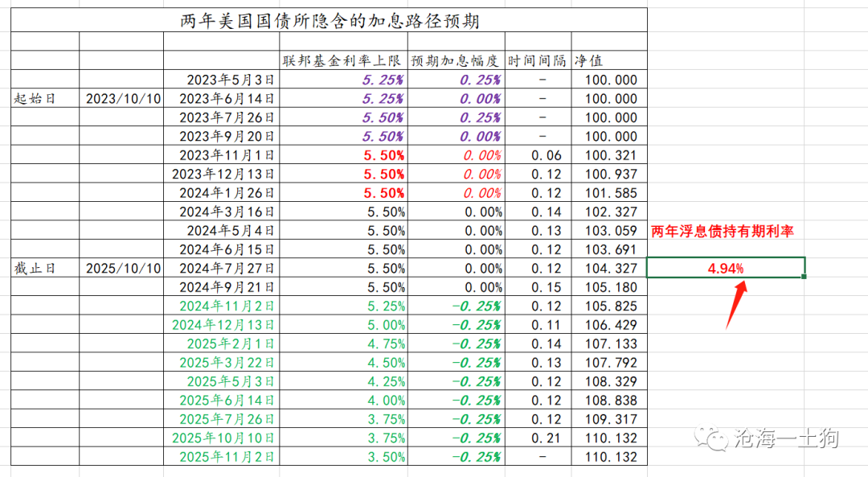The height and width of the screenshot is (477, 868).
Task: Select the date cell 2023年7月26日
Action: 222,117
